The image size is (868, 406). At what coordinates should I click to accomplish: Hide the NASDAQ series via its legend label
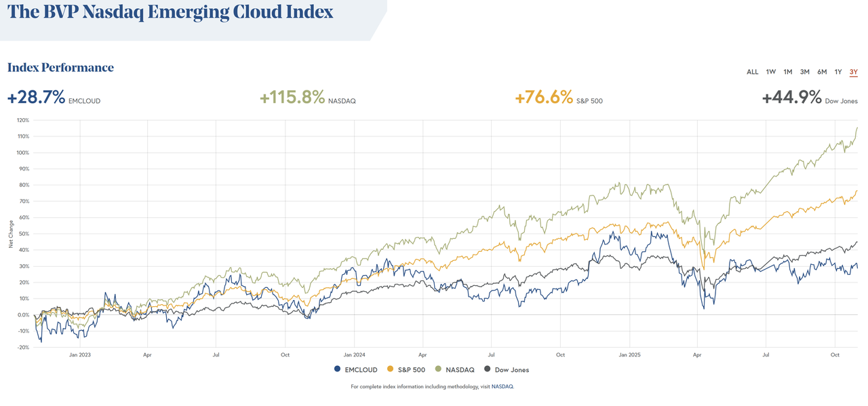click(460, 369)
